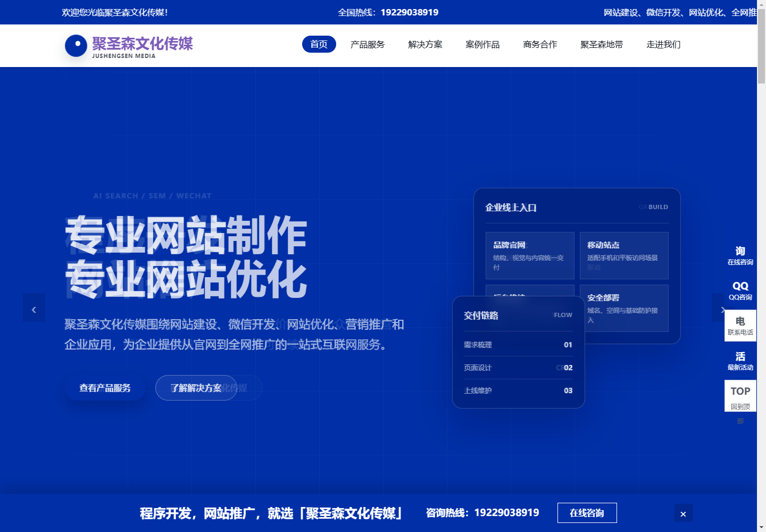Close the bottom promotion banner
The height and width of the screenshot is (532, 766).
pos(684,513)
